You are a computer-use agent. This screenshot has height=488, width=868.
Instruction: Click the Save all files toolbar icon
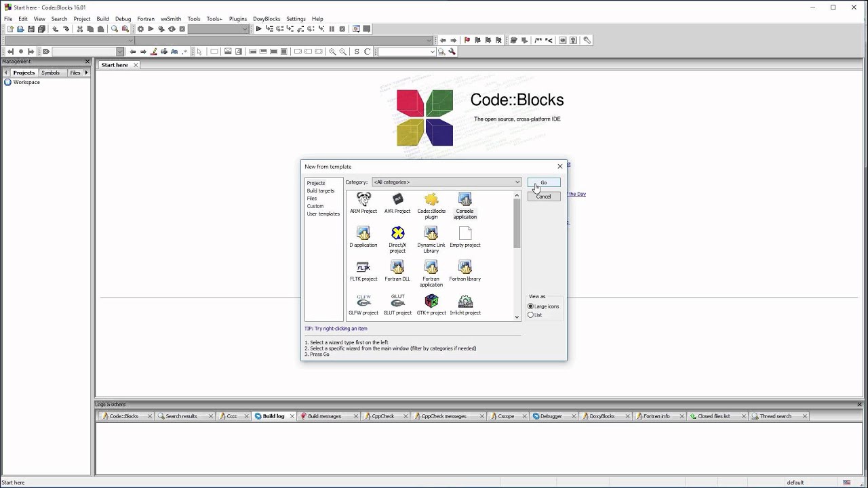(x=41, y=29)
